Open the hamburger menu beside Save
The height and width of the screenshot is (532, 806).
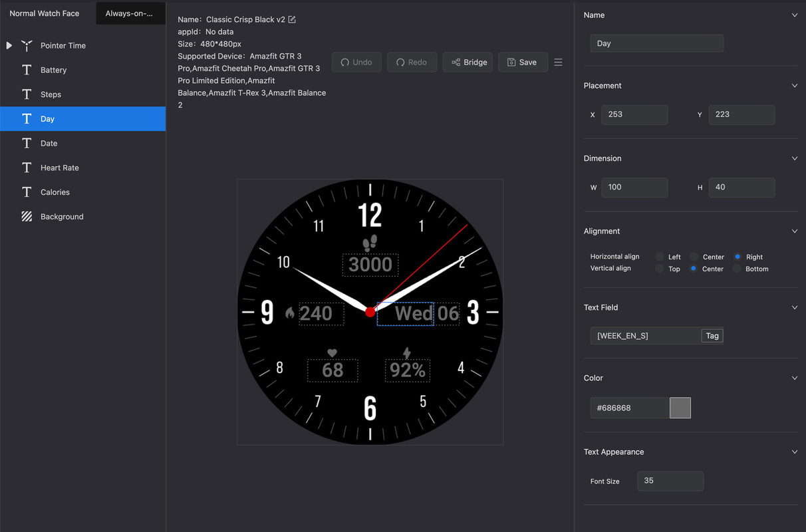click(x=558, y=62)
